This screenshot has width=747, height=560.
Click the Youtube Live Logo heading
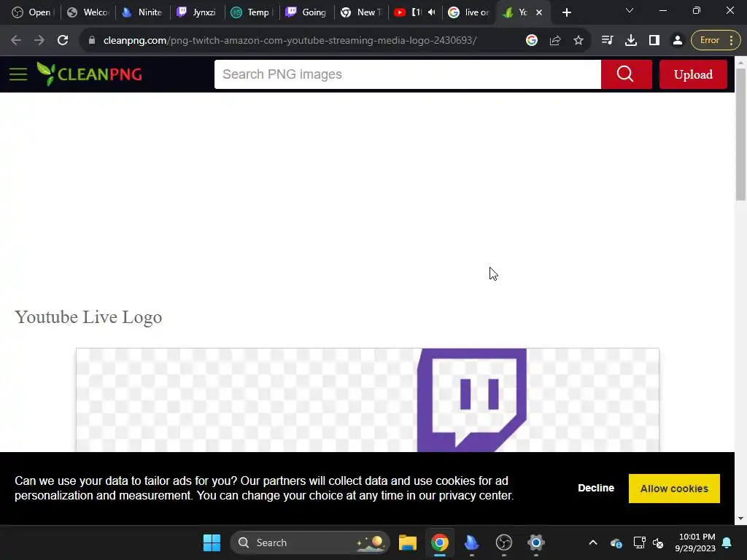[88, 316]
